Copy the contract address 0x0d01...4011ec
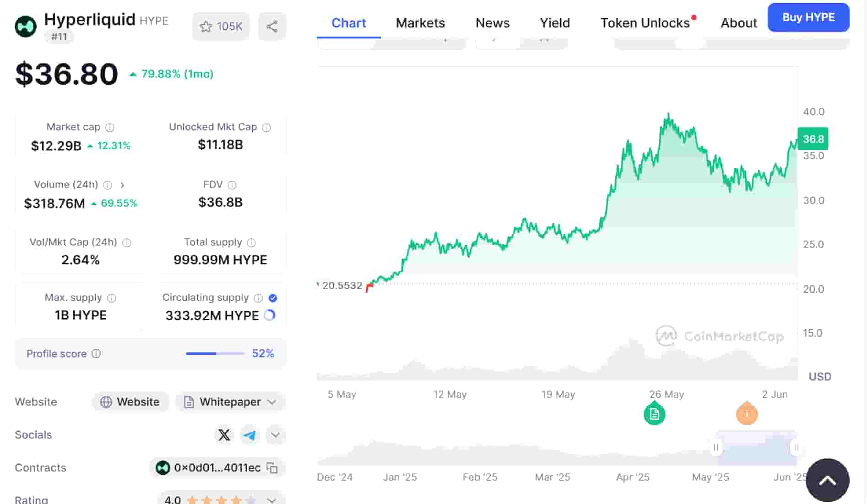867x504 pixels. click(x=272, y=468)
